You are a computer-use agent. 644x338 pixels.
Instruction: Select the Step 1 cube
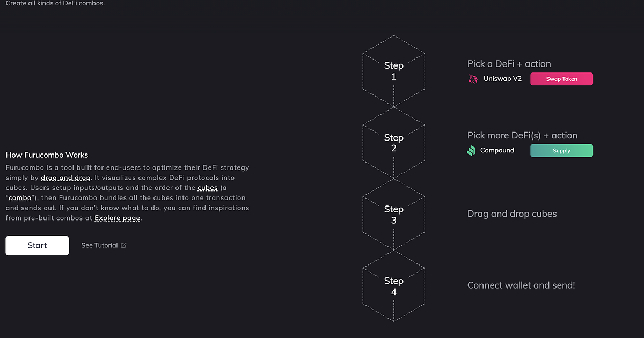tap(393, 71)
